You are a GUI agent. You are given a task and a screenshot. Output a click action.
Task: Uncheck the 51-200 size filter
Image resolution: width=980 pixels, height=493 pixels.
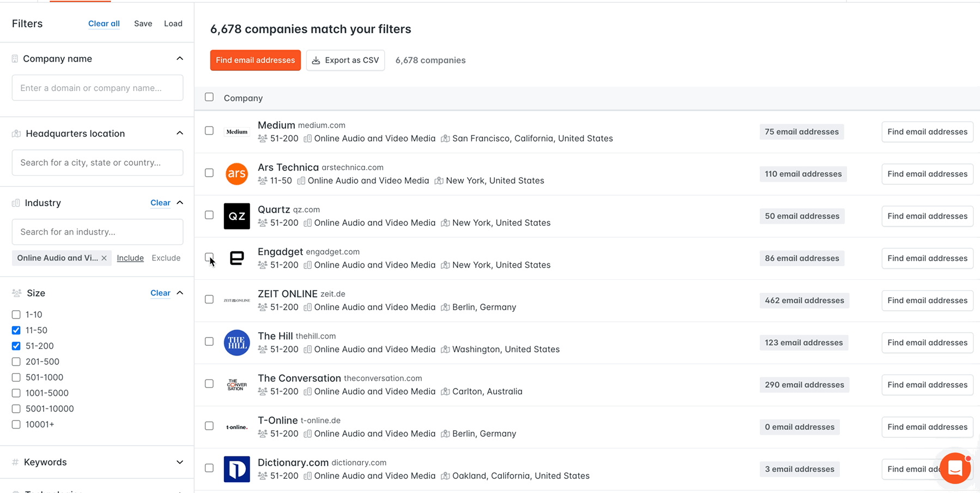pos(16,346)
